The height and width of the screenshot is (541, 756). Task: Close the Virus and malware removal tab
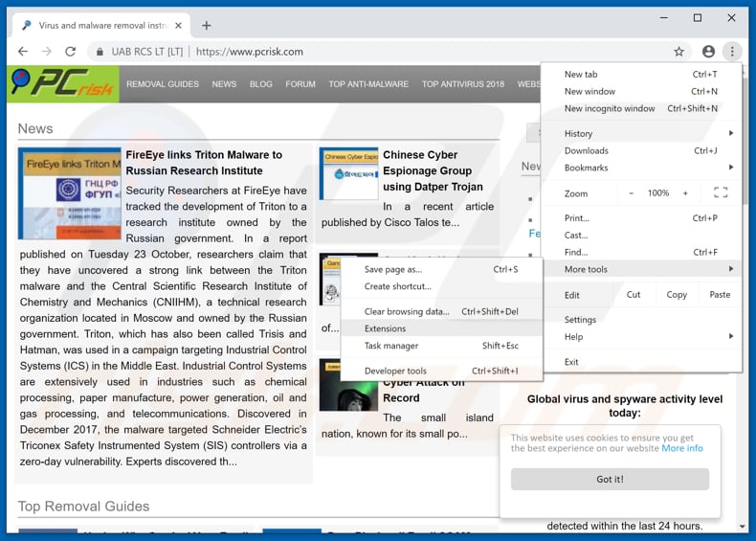(x=178, y=25)
